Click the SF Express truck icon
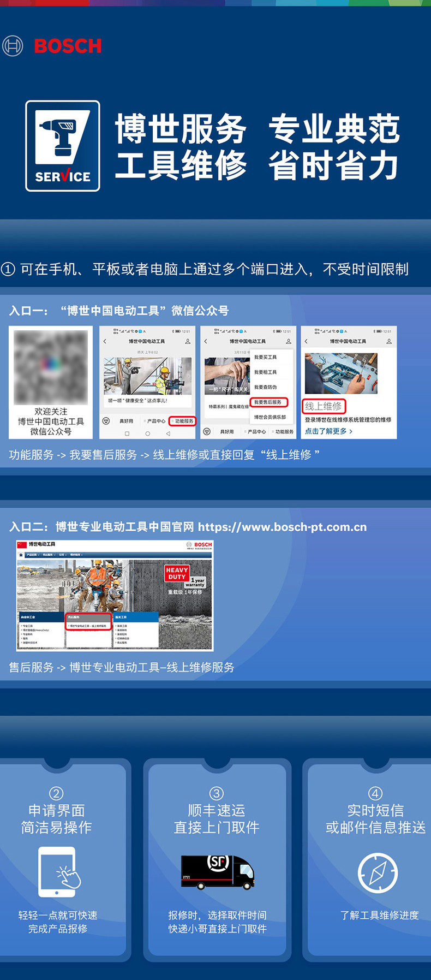This screenshot has width=431, height=980. click(218, 872)
